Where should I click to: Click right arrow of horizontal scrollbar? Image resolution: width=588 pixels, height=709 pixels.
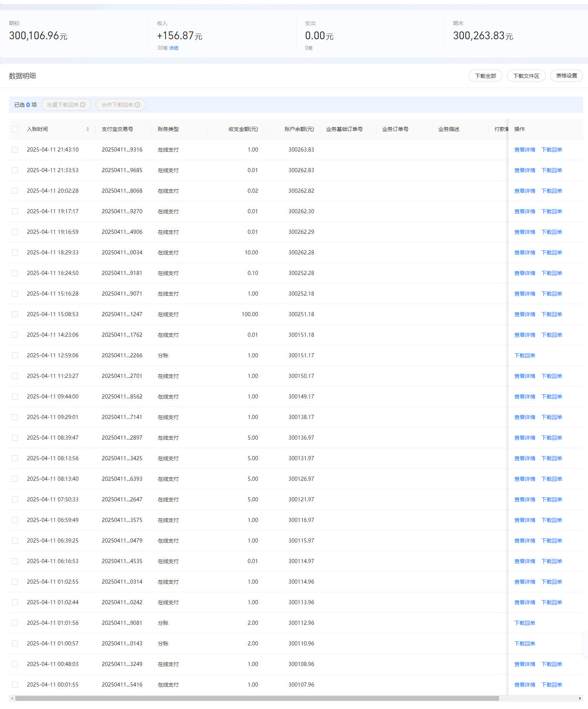coord(580,698)
